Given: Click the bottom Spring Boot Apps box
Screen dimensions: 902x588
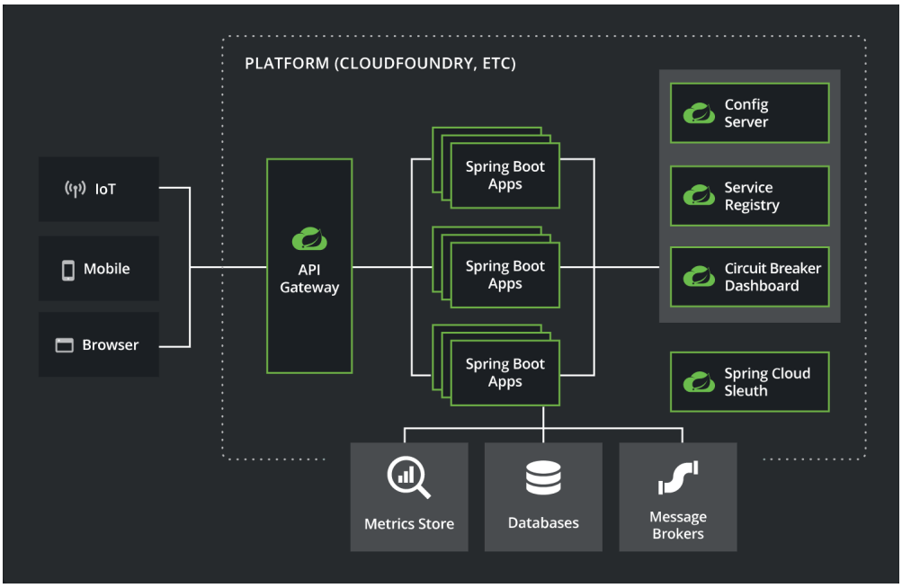Looking at the screenshot, I should pyautogui.click(x=505, y=373).
